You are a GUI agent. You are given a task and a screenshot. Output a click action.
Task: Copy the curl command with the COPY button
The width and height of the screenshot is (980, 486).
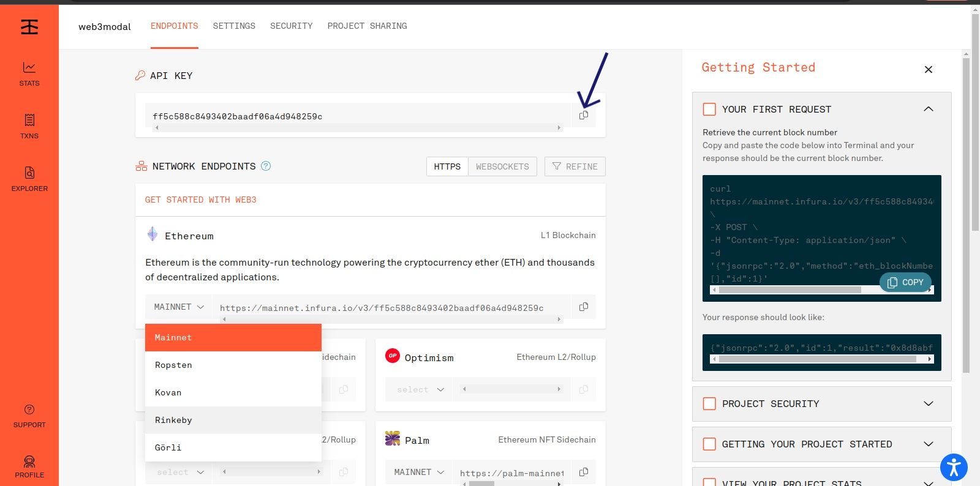click(x=905, y=282)
